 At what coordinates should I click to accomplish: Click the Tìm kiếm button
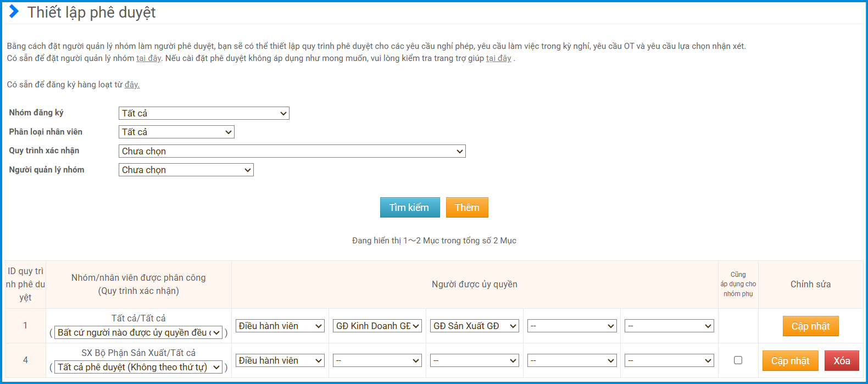(x=409, y=207)
